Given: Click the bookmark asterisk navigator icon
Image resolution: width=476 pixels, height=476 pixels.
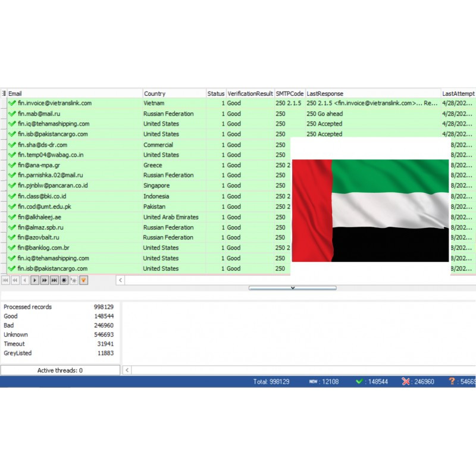Looking at the screenshot, I should (x=64, y=280).
